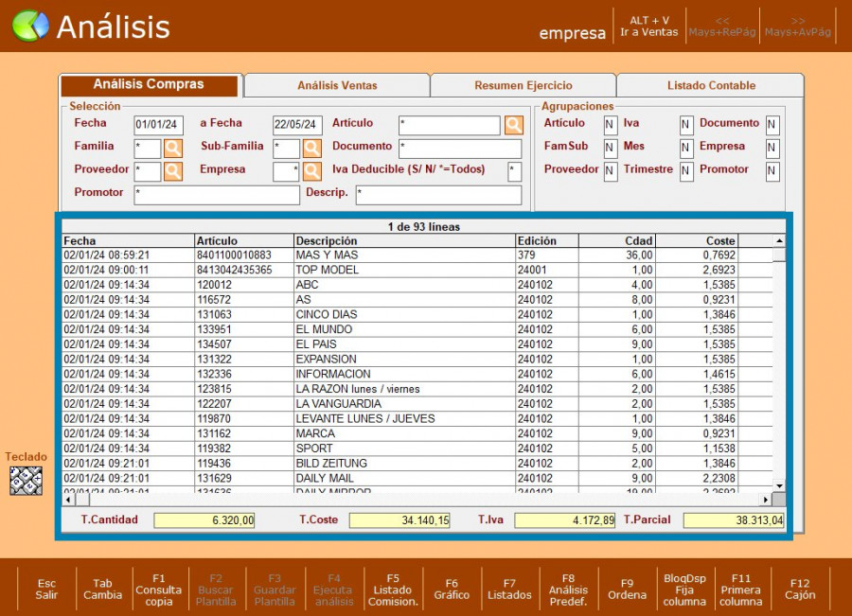Image resolution: width=852 pixels, height=616 pixels.
Task: Open the Proveedor lookup magnifier
Action: point(173,171)
